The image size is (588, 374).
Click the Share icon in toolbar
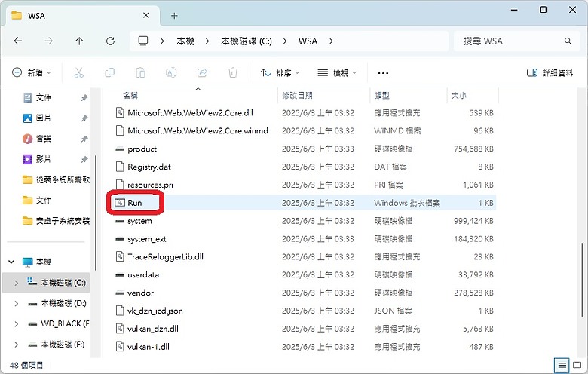click(x=202, y=72)
